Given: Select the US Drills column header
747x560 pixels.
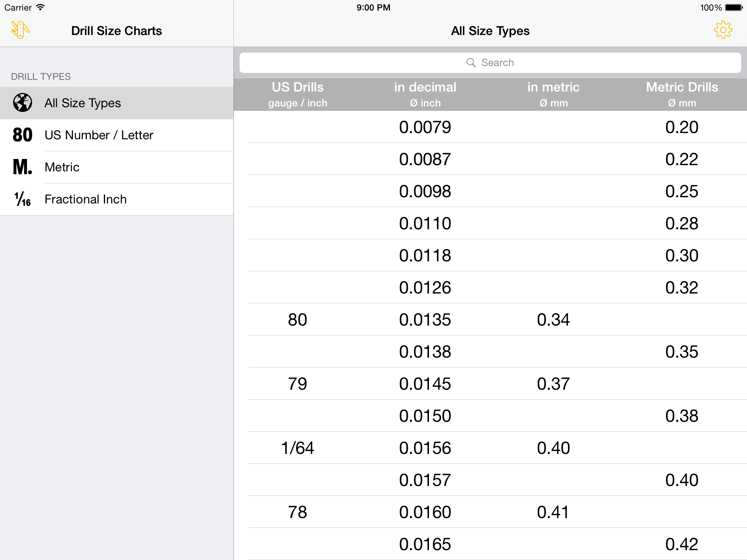Looking at the screenshot, I should click(298, 94).
